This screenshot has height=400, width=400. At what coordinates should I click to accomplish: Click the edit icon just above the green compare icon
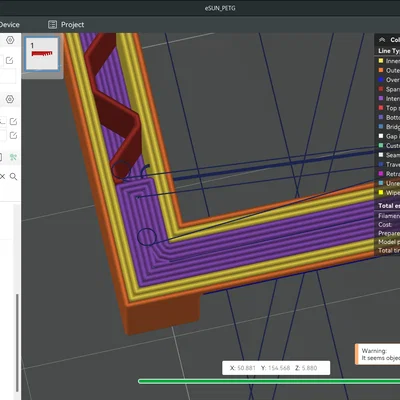[13, 135]
